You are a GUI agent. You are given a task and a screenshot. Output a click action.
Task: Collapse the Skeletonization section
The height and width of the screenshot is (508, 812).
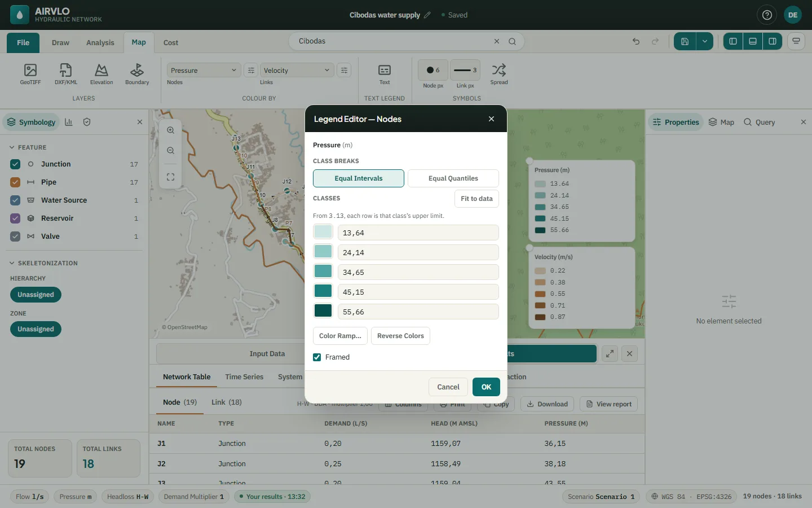pyautogui.click(x=12, y=263)
